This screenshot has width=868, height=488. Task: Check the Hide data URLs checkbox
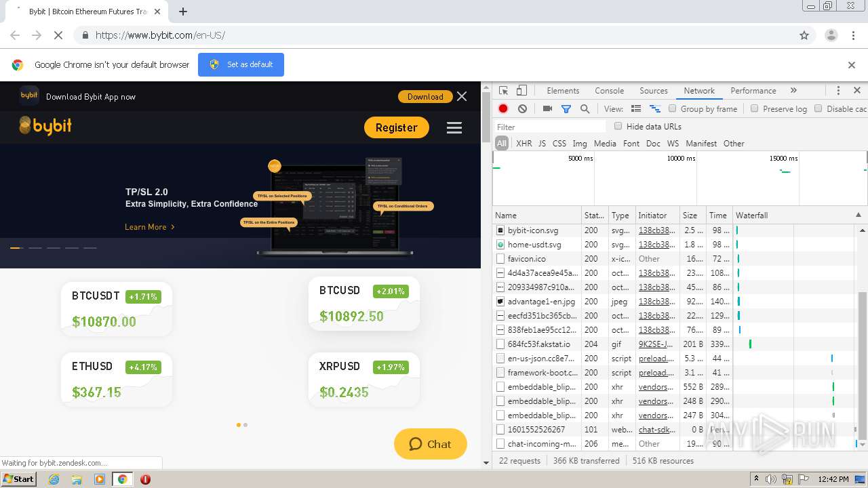coord(618,126)
